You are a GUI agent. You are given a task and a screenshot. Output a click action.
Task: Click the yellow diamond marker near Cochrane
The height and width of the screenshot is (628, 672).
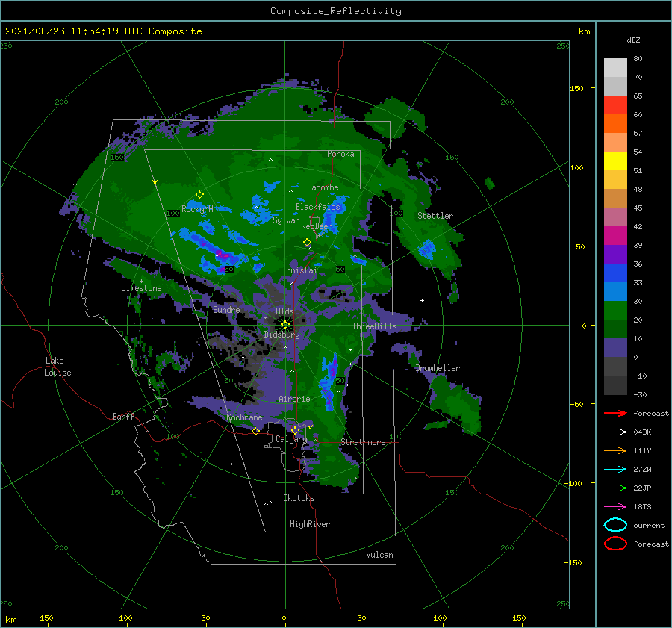tap(255, 431)
